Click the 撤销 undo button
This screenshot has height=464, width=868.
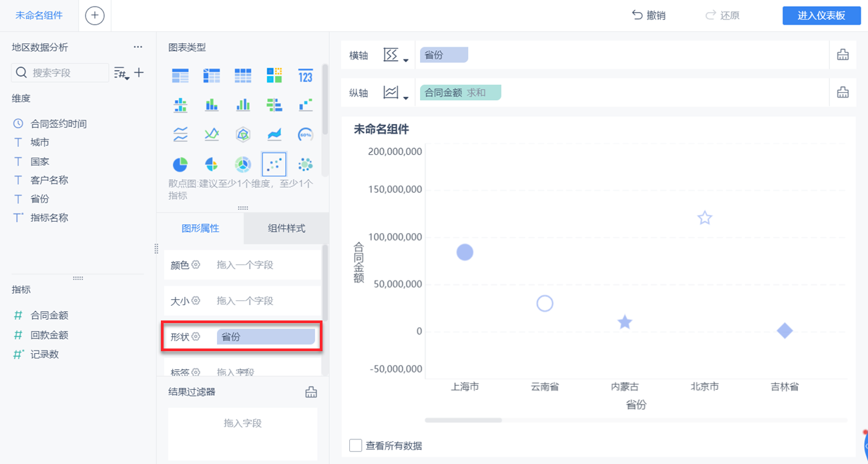(x=648, y=15)
